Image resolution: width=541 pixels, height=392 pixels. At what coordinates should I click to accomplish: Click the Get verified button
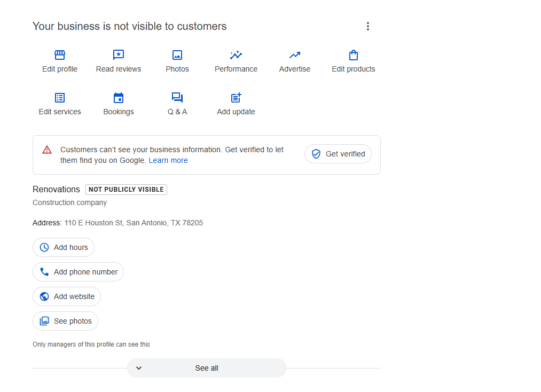coord(338,154)
